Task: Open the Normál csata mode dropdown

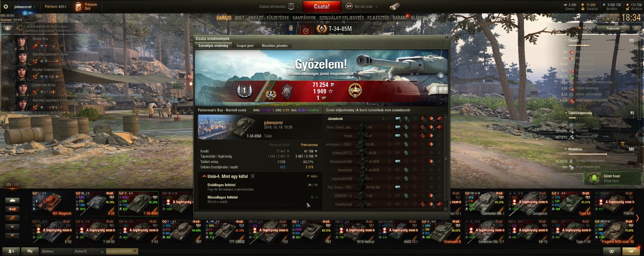Action: (364, 6)
